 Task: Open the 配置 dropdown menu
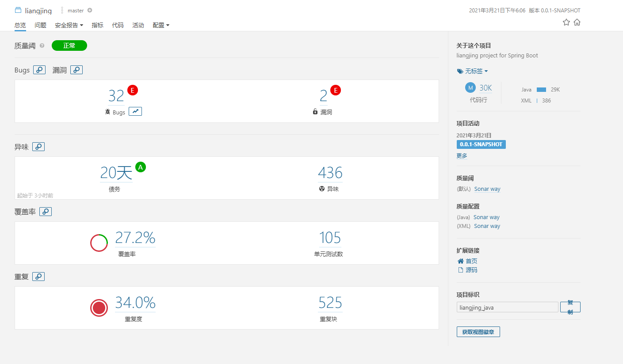tap(161, 25)
